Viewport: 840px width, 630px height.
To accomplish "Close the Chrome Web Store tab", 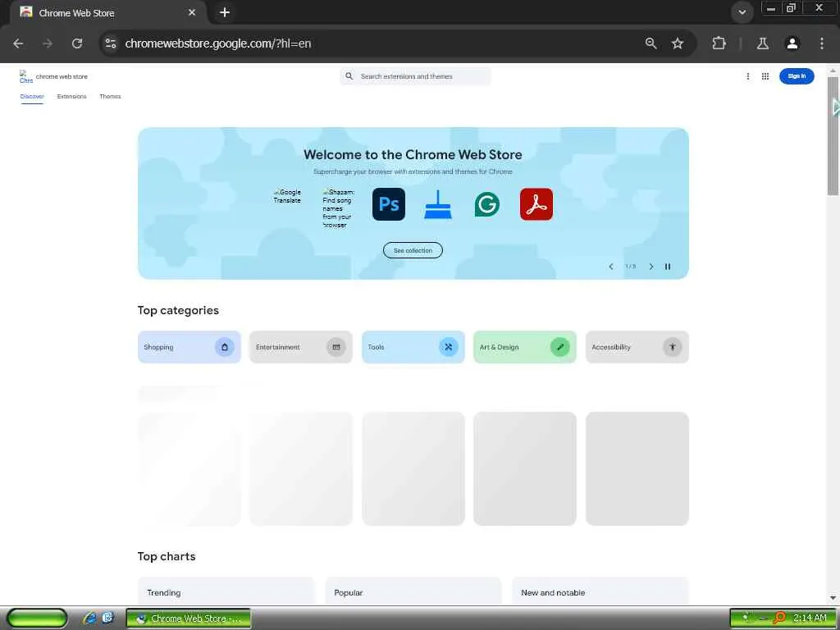I will pos(192,12).
